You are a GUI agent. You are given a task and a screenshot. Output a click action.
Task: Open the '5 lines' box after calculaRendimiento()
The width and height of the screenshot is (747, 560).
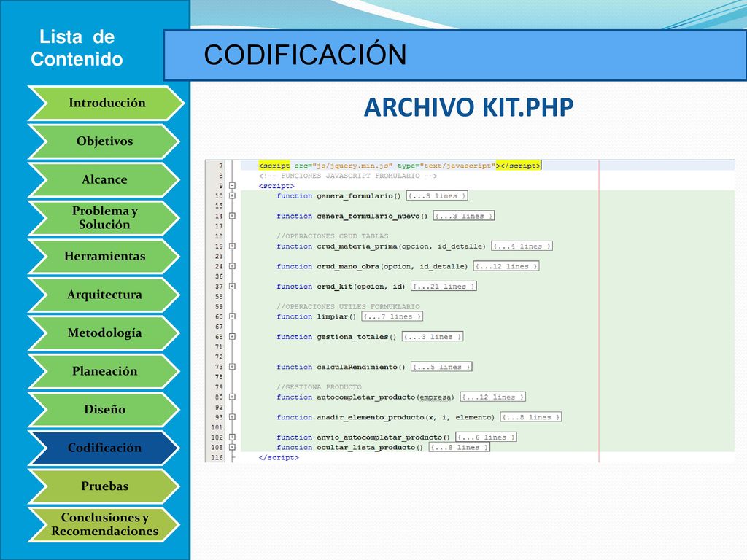(x=441, y=367)
